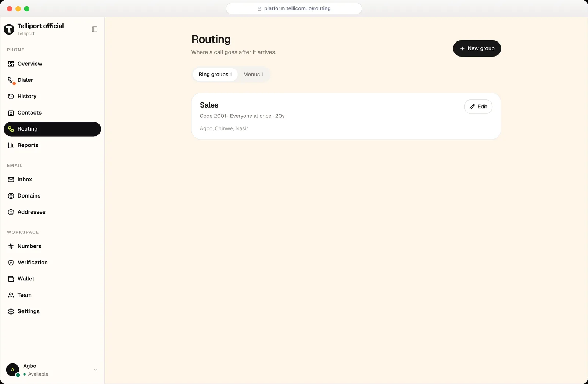Click the PHONE section label
Viewport: 588px width, 384px height.
coord(16,50)
